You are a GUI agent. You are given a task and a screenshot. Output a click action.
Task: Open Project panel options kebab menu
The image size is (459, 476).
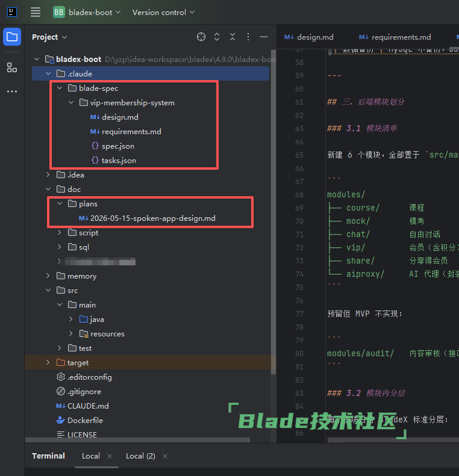(x=248, y=37)
